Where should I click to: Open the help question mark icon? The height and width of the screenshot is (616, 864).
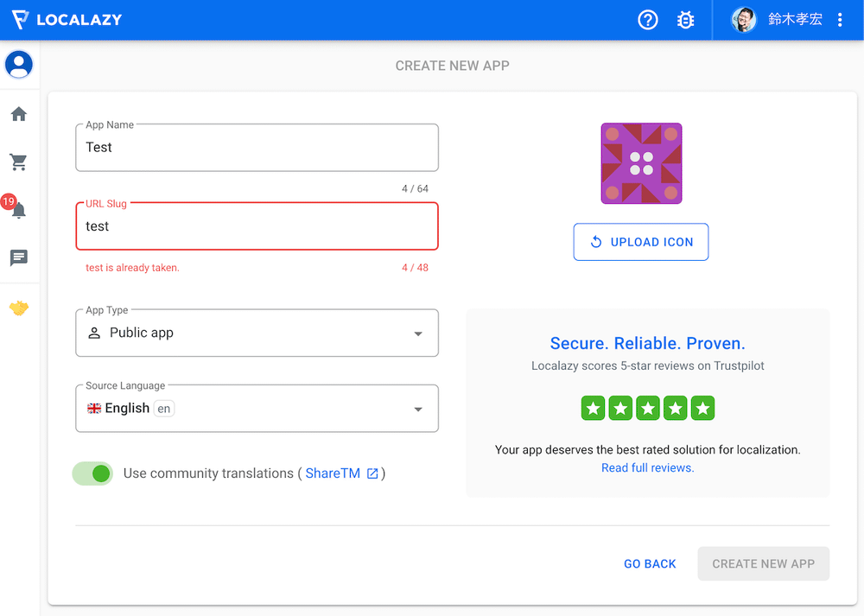coord(648,20)
